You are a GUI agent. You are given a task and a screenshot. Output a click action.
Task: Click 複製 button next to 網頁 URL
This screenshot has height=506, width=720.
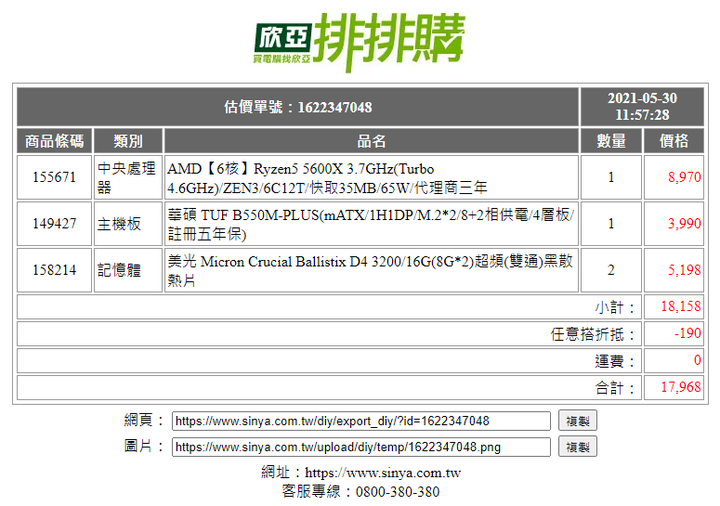577,421
